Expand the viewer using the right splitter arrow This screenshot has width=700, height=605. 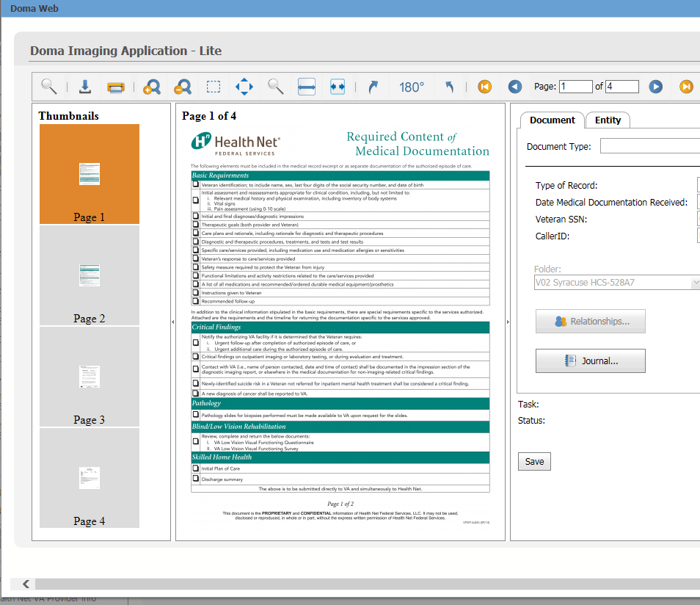click(x=508, y=322)
